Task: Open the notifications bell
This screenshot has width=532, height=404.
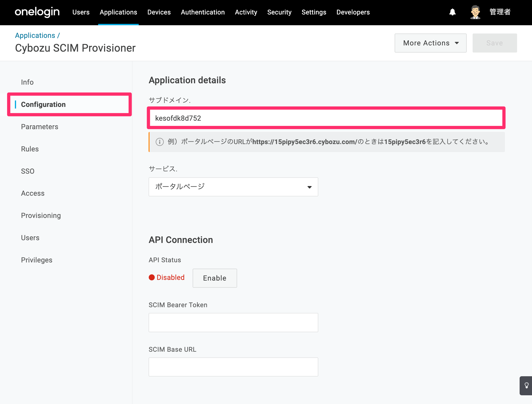Action: click(452, 12)
